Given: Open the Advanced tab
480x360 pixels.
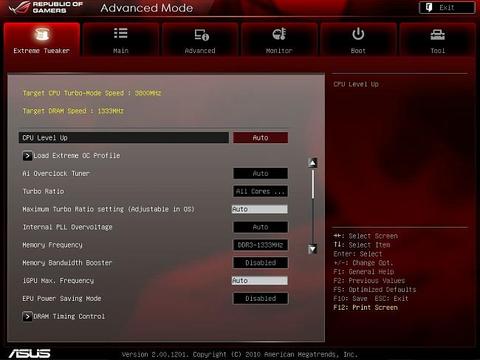Looking at the screenshot, I should [200, 39].
